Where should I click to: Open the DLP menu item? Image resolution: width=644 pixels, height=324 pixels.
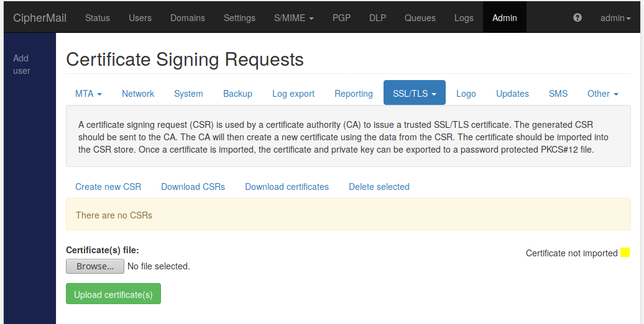[x=377, y=18]
